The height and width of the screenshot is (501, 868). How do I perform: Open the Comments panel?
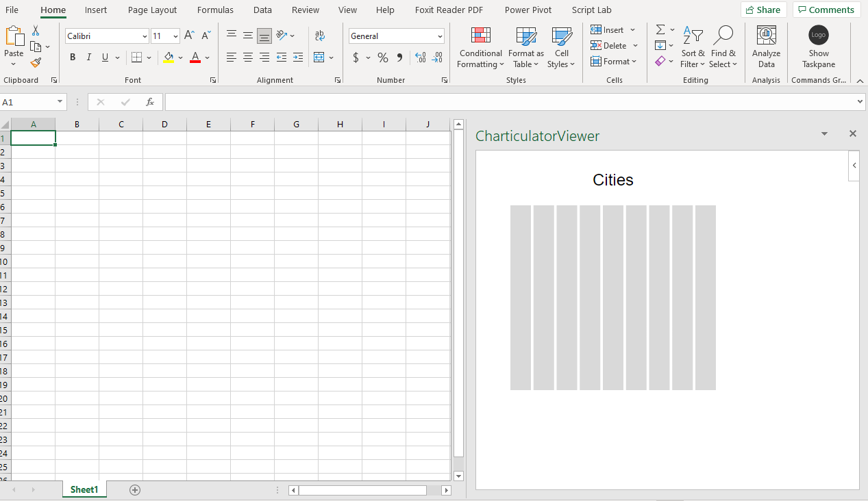[x=826, y=10]
